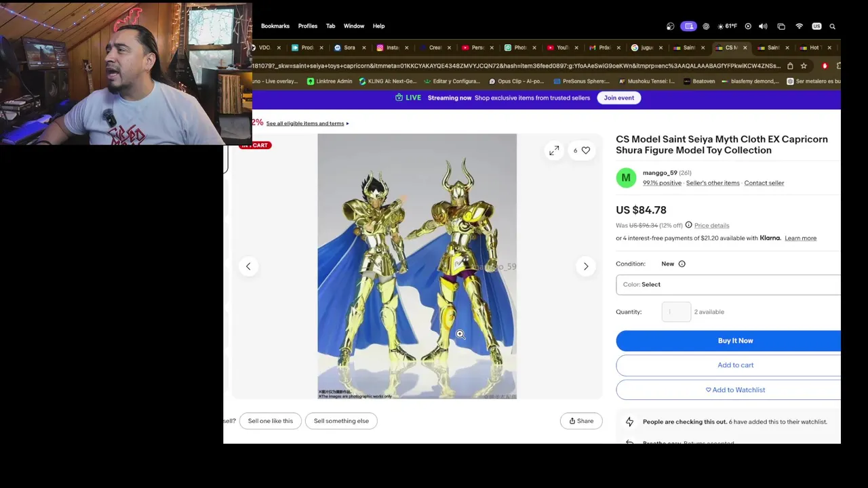Click Join event in the live banner

(619, 98)
